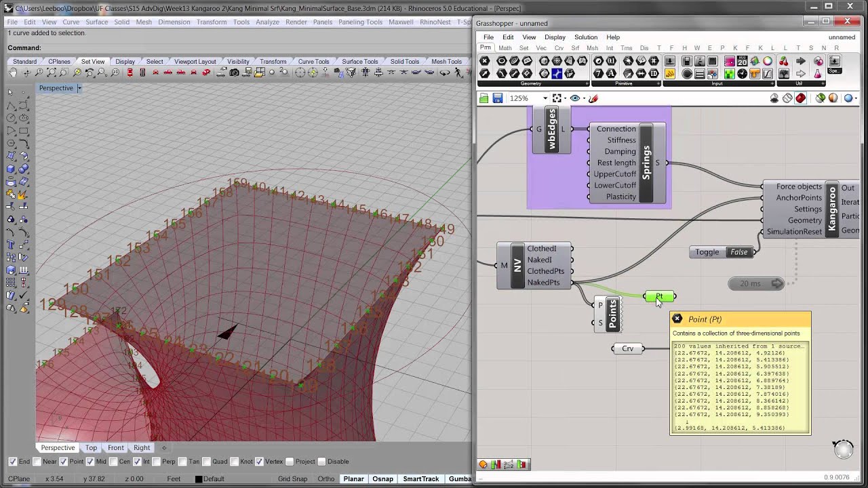Select the Polyline tool in left sidebar
This screenshot has height=488, width=868.
point(10,105)
